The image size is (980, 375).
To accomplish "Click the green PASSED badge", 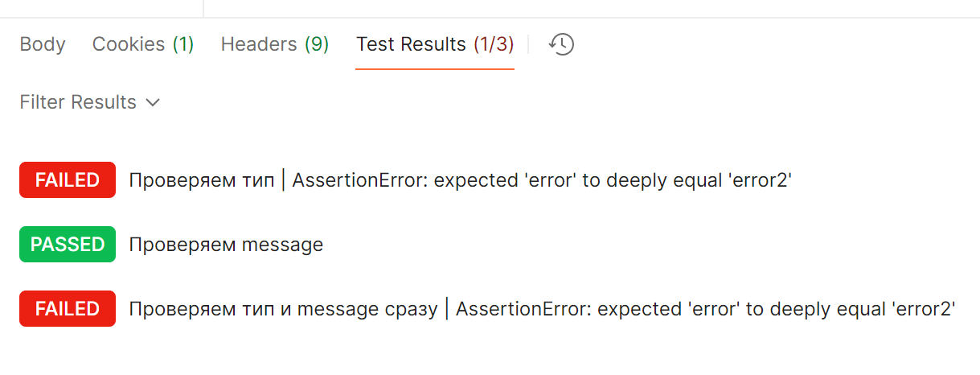I will [x=68, y=245].
